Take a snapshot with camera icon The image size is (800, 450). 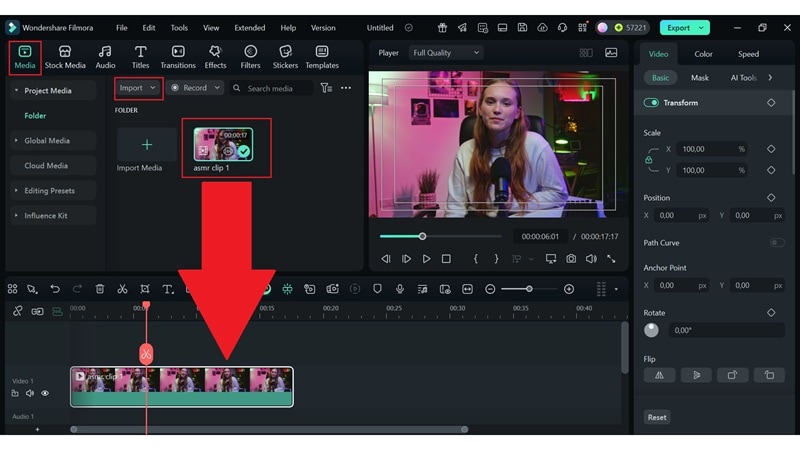571,259
